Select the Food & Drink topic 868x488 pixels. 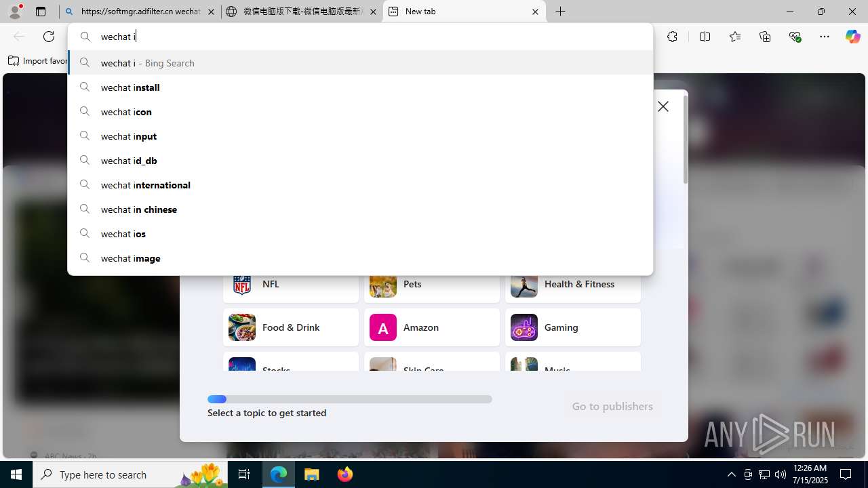291,327
